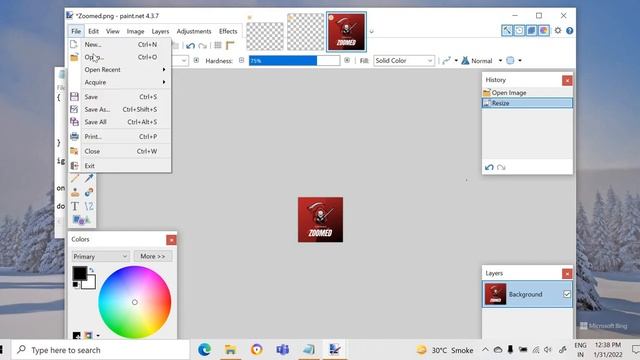Decrease hardness with the minus button

241,60
